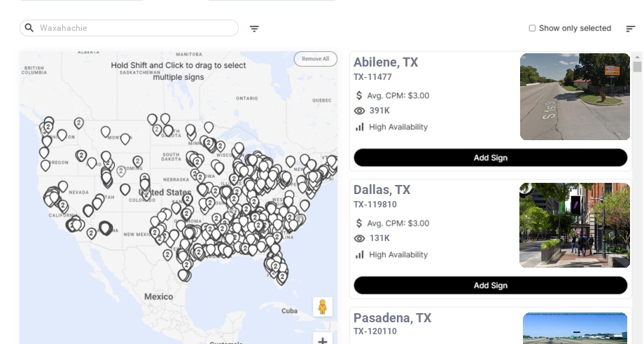The image size is (644, 344).
Task: Click the Waxahachie search input field
Action: point(136,28)
